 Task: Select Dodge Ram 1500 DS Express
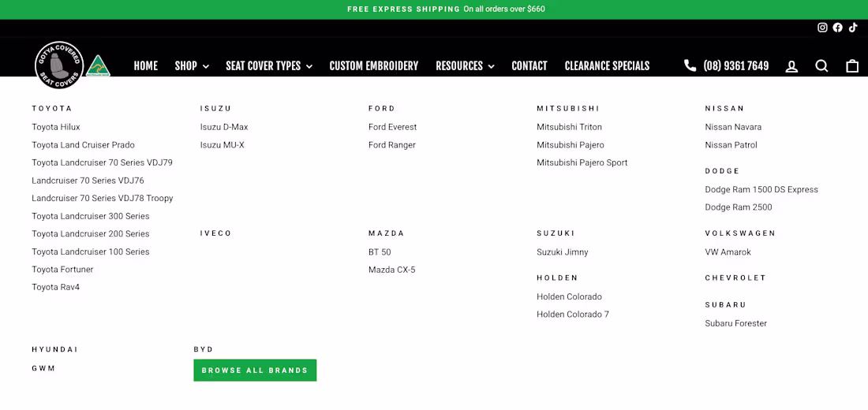pyautogui.click(x=761, y=190)
